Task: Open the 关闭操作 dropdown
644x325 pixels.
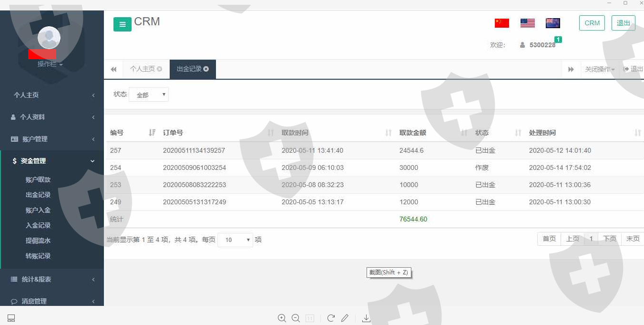Action: point(600,69)
